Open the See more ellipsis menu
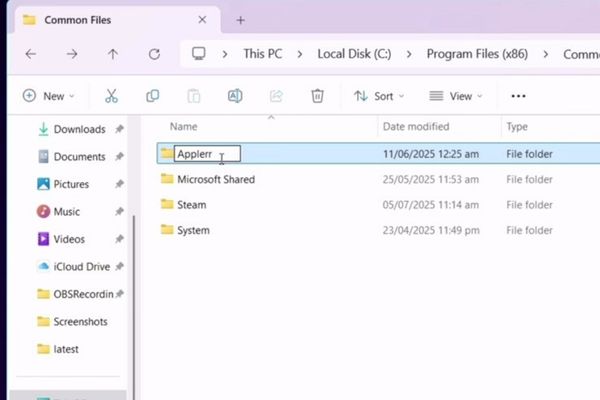 (x=518, y=96)
